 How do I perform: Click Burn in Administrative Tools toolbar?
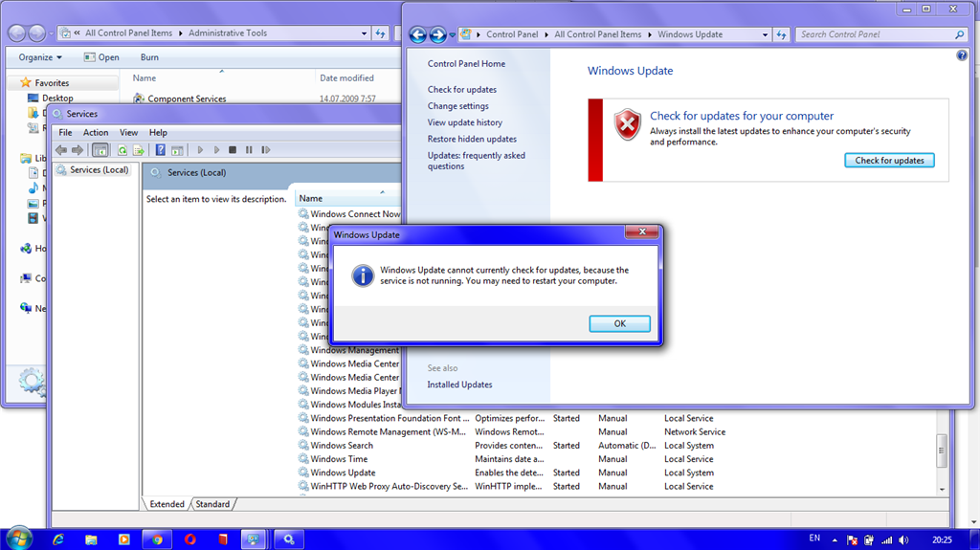[149, 56]
